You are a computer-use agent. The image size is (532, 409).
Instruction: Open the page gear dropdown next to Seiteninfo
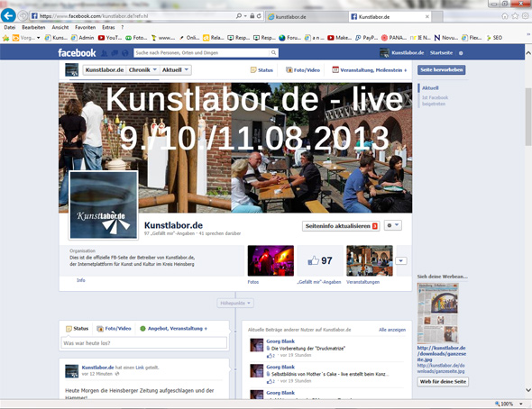coord(393,225)
